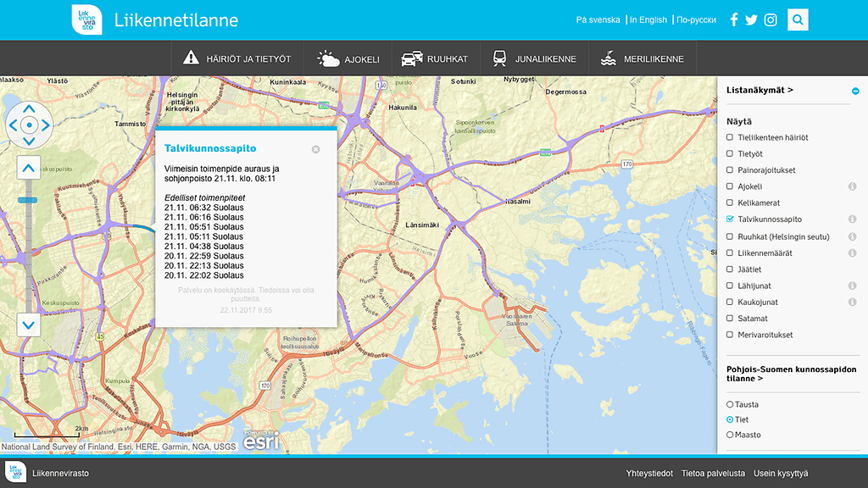Collapse the side panel with blue minus button
Viewport: 868px width, 488px height.
pyautogui.click(x=855, y=91)
